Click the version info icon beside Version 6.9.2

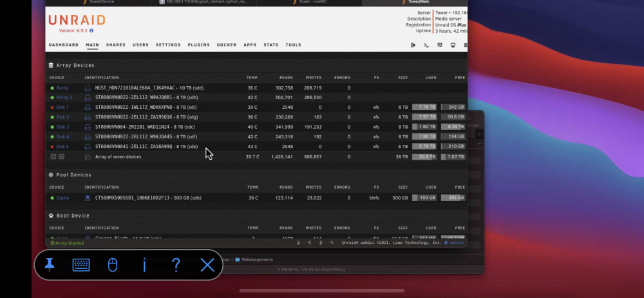pyautogui.click(x=91, y=31)
